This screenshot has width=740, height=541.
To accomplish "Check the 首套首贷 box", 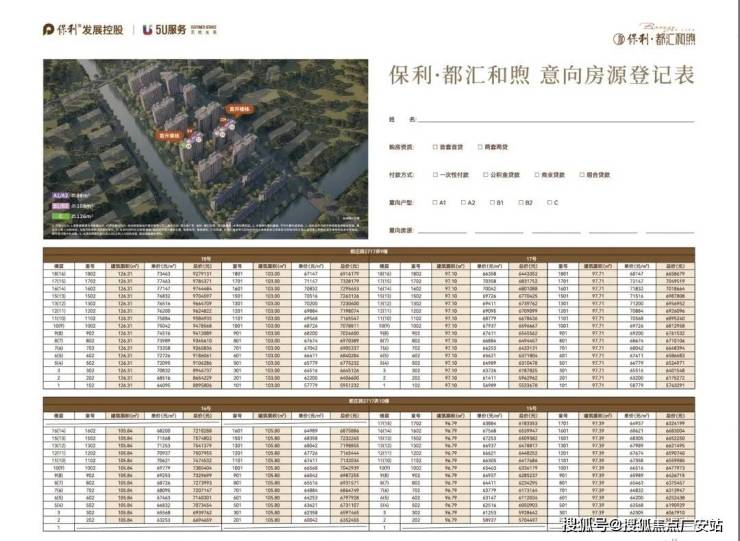I will pyautogui.click(x=435, y=147).
